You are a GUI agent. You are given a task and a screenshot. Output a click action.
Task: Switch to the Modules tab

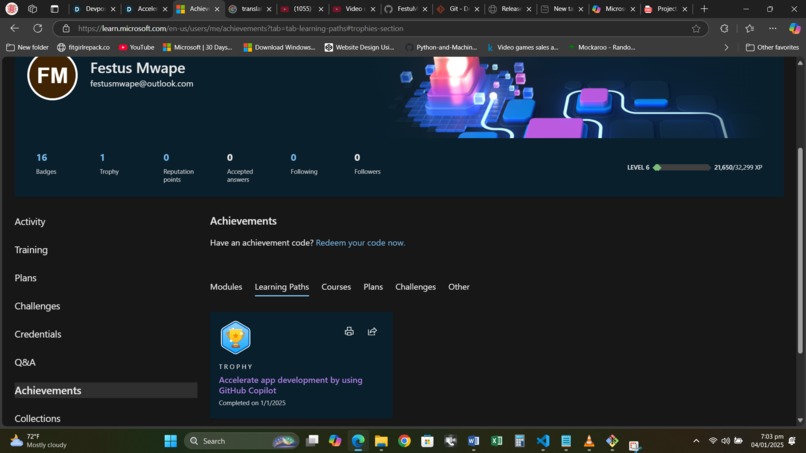point(226,287)
